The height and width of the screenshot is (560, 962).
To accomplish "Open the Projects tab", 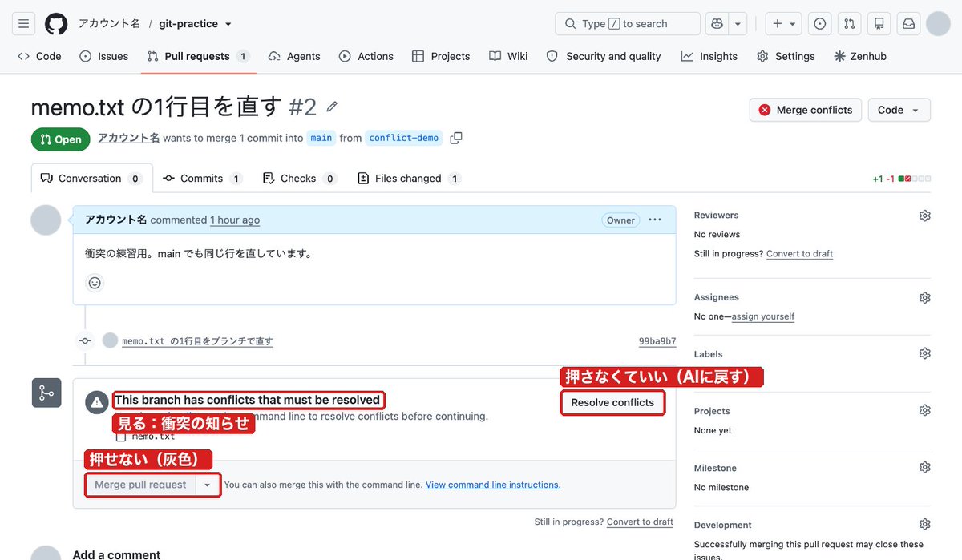I will click(441, 56).
